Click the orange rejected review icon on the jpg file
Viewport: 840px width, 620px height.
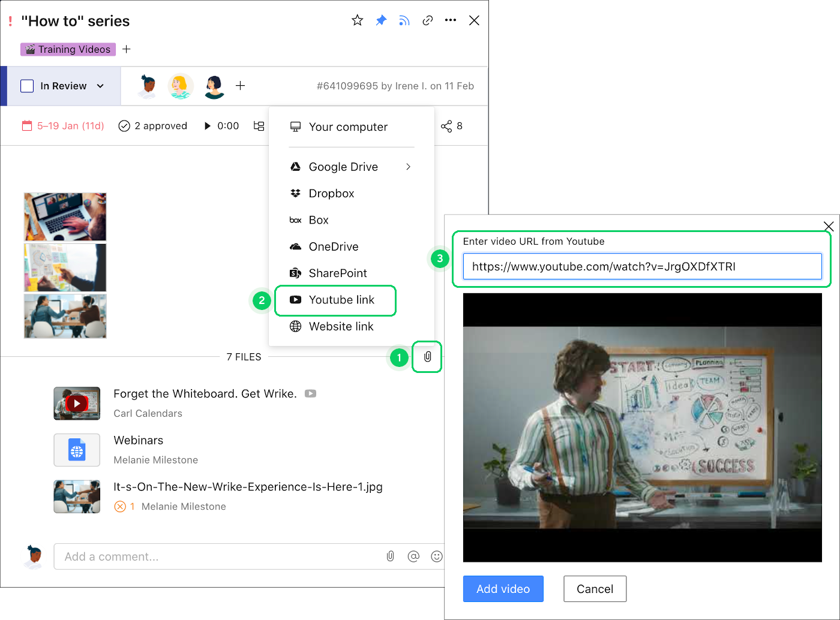pyautogui.click(x=120, y=507)
